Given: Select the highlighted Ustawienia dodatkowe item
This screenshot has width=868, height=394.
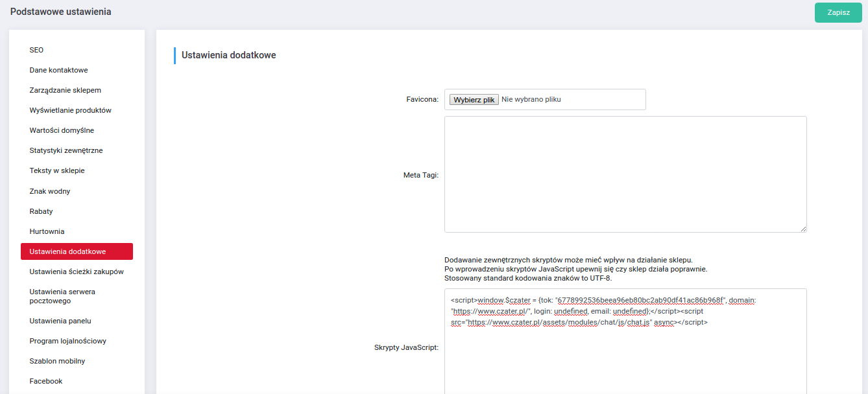Looking at the screenshot, I should click(77, 251).
